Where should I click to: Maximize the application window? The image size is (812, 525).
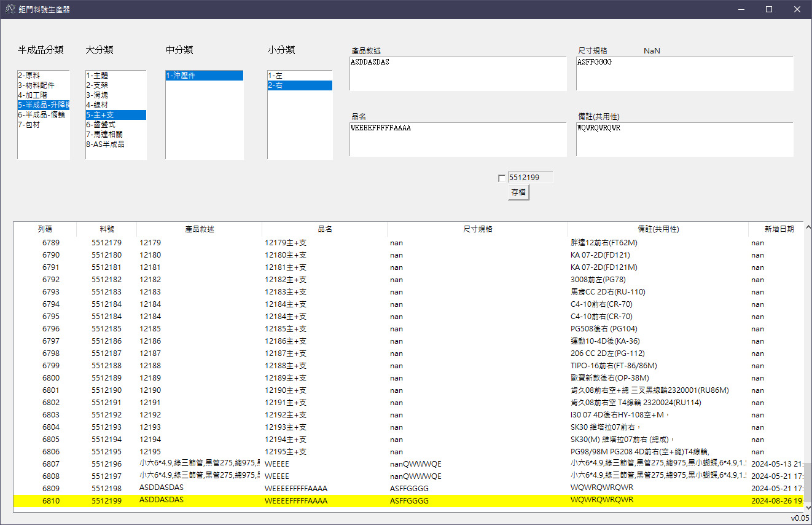click(x=768, y=9)
